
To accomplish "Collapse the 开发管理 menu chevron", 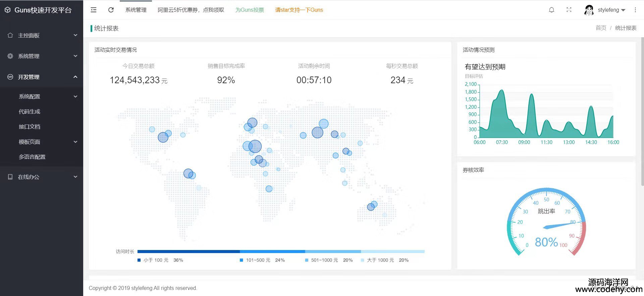I will point(75,77).
